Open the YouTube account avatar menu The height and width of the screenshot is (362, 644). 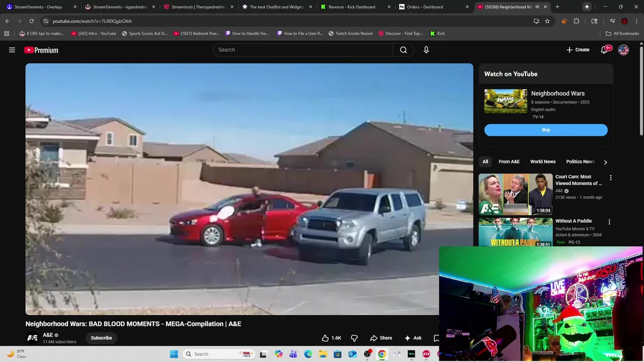(x=623, y=50)
